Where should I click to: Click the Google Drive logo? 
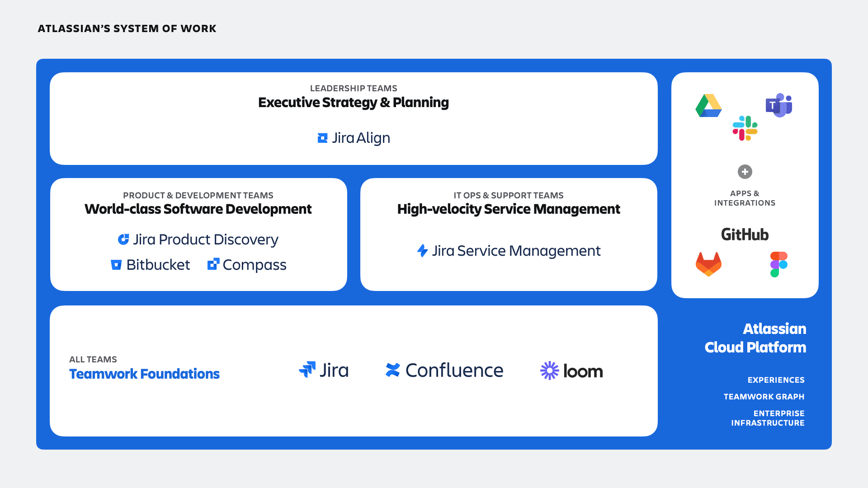(708, 106)
